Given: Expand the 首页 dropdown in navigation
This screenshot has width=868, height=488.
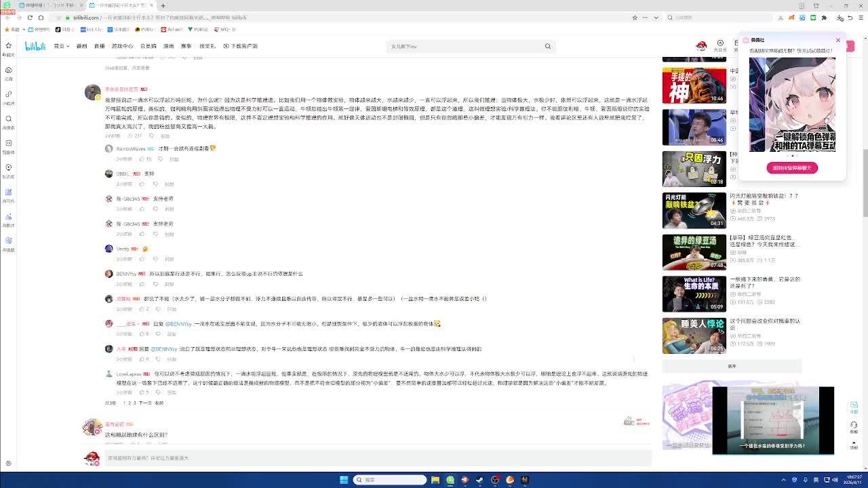Looking at the screenshot, I should click(62, 46).
